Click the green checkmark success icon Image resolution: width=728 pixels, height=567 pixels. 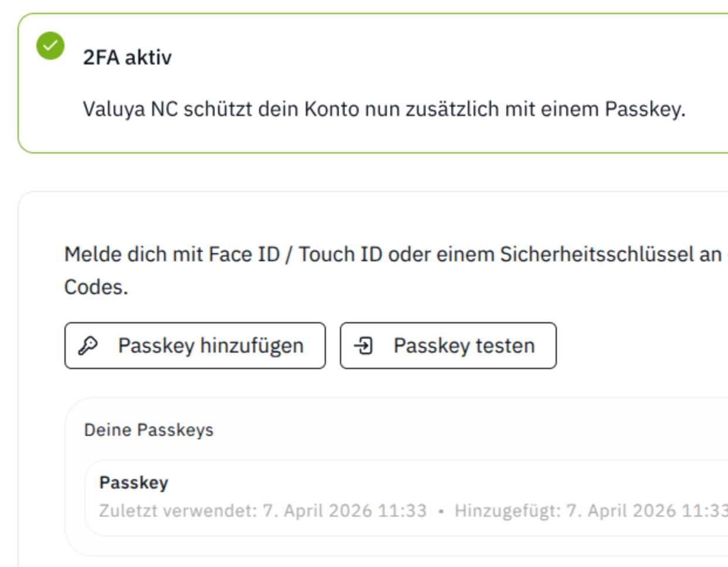coord(50,46)
